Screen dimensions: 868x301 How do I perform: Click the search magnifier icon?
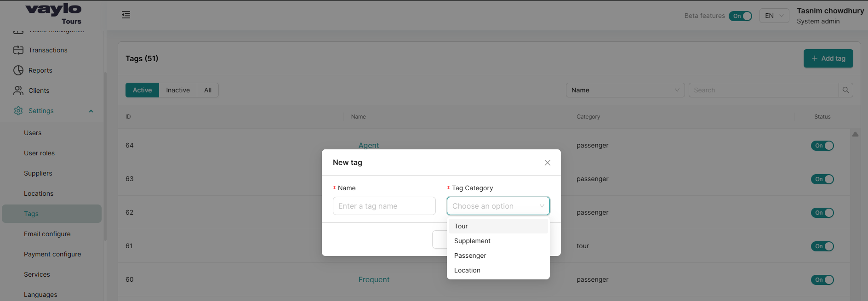tap(845, 90)
